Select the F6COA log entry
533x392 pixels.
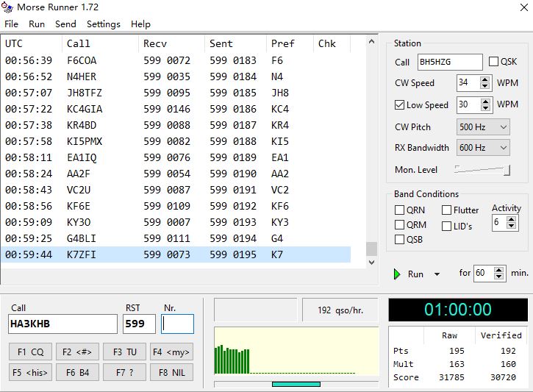coord(176,60)
